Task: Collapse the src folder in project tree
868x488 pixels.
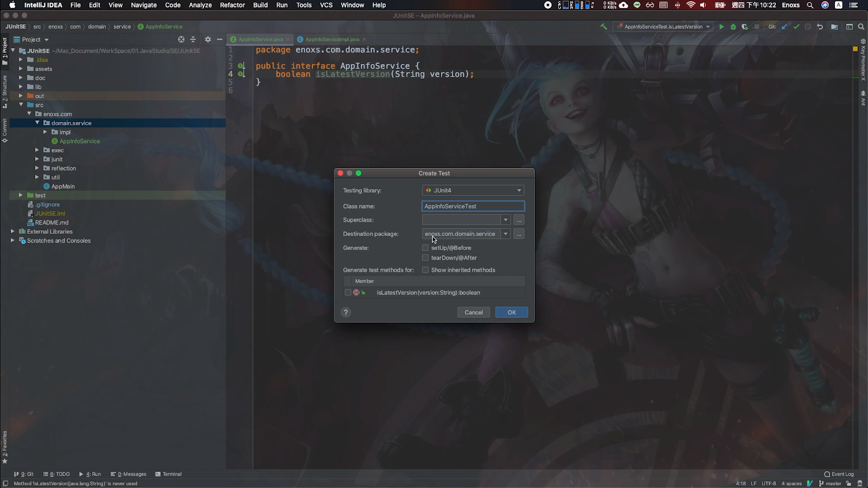Action: tap(22, 105)
